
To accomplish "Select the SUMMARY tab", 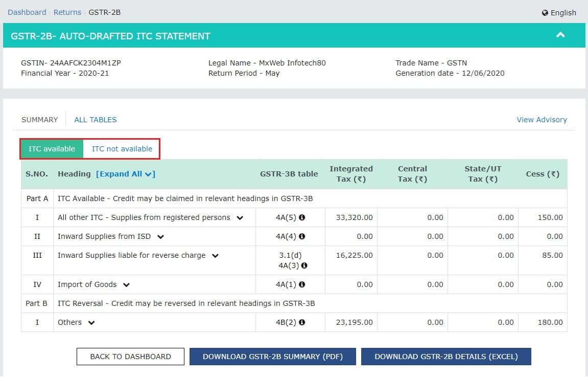I will [x=39, y=119].
